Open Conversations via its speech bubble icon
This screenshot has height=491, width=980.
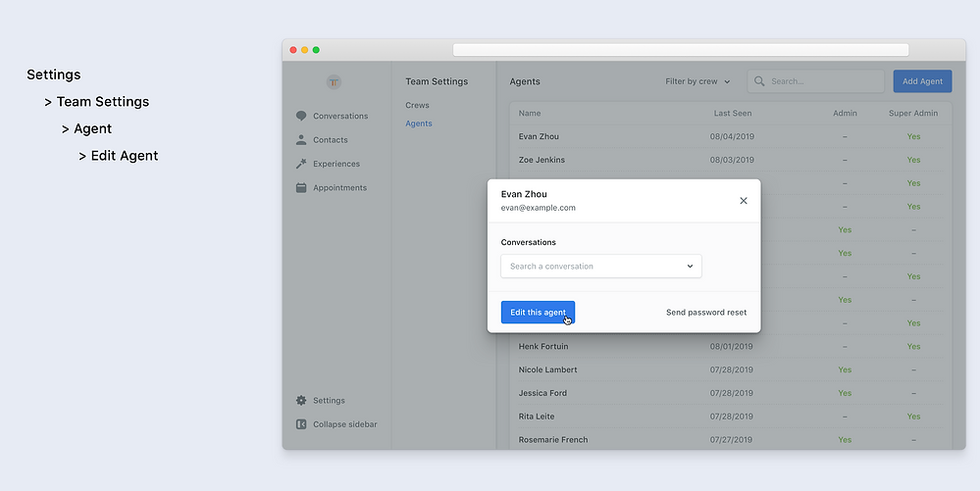tap(301, 117)
